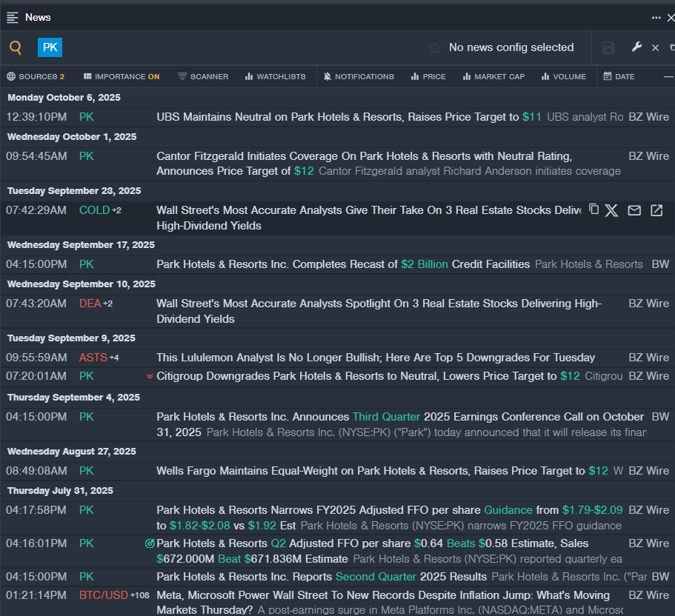Open the Scanner filter
The width and height of the screenshot is (675, 616).
pyautogui.click(x=203, y=76)
